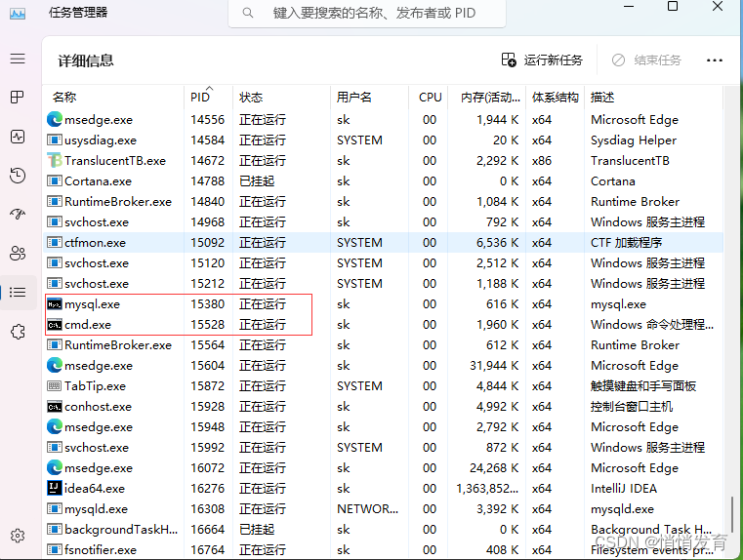Viewport: 743px width, 560px height.
Task: Open the Services page in sidebar
Action: coord(18,332)
